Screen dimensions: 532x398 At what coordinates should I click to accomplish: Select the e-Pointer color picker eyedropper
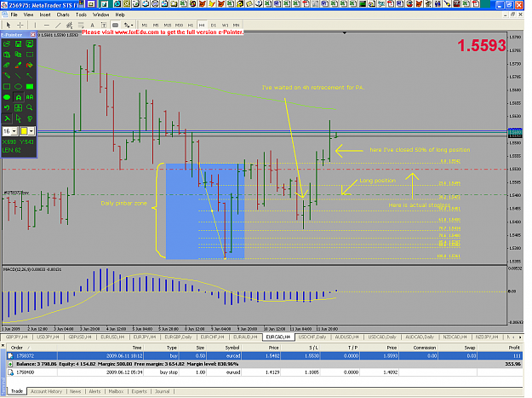pyautogui.click(x=19, y=66)
